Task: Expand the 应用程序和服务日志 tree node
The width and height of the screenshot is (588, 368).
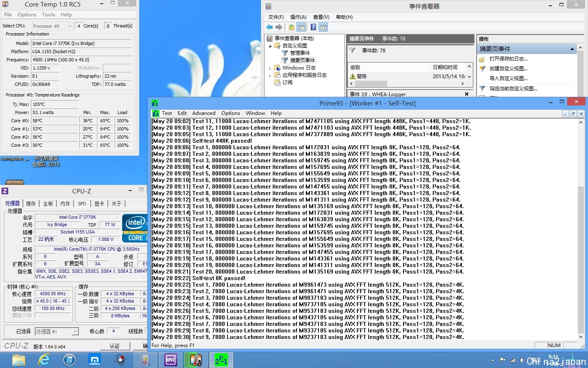Action: point(270,75)
